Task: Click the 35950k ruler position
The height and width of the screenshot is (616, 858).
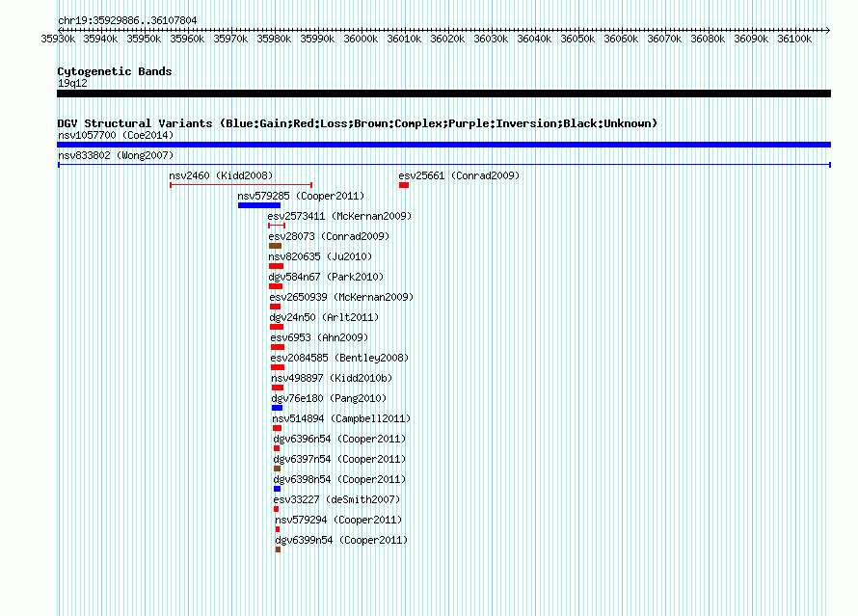Action: point(144,39)
